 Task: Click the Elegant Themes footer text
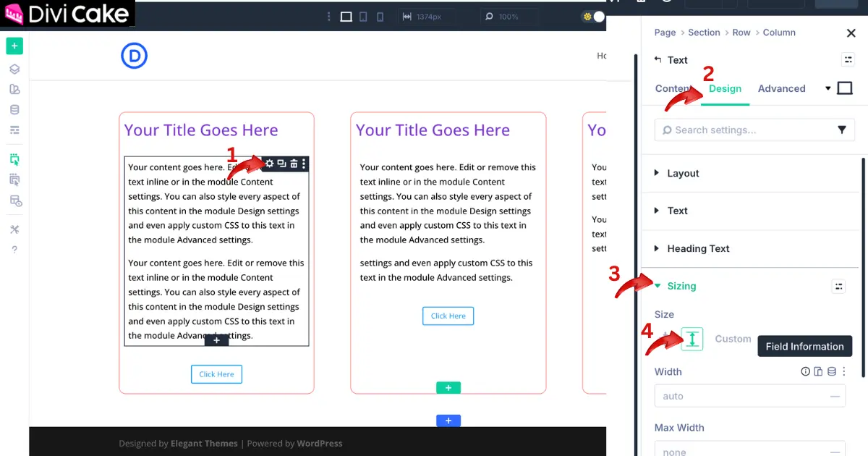click(204, 443)
